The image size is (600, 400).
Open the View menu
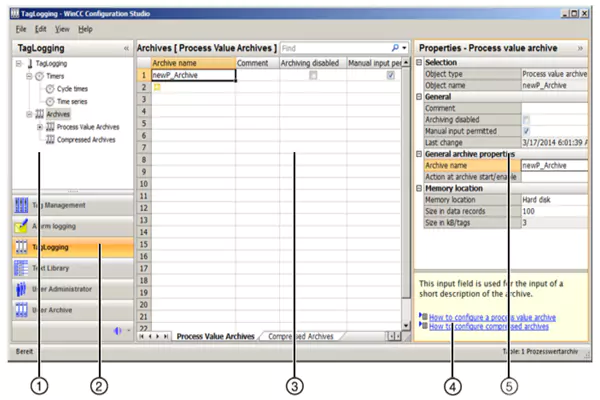pos(62,29)
